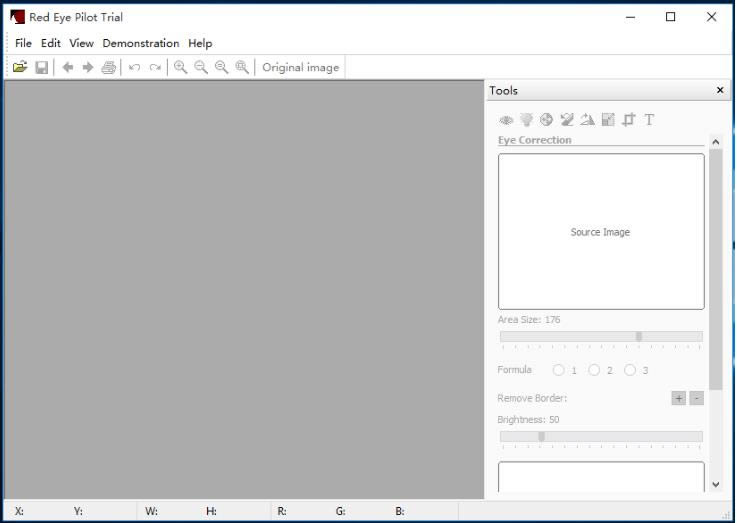
Task: Click the Redo curved arrow icon
Action: [155, 67]
